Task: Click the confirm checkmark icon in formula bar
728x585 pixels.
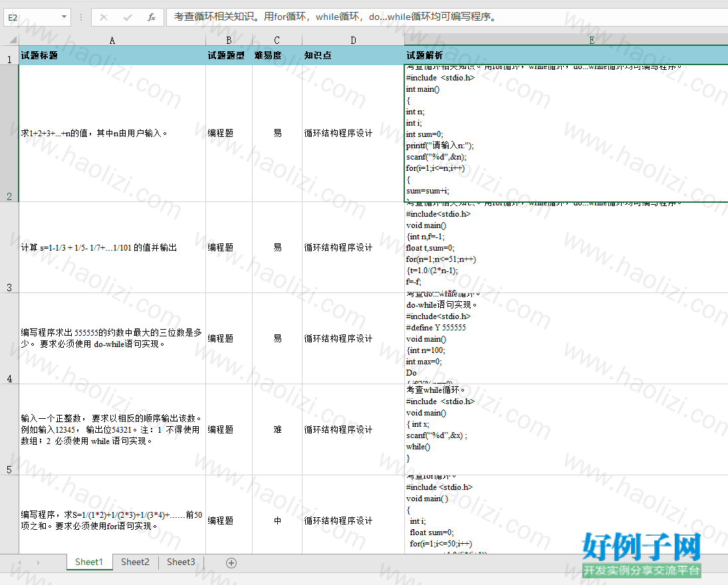Action: click(128, 17)
